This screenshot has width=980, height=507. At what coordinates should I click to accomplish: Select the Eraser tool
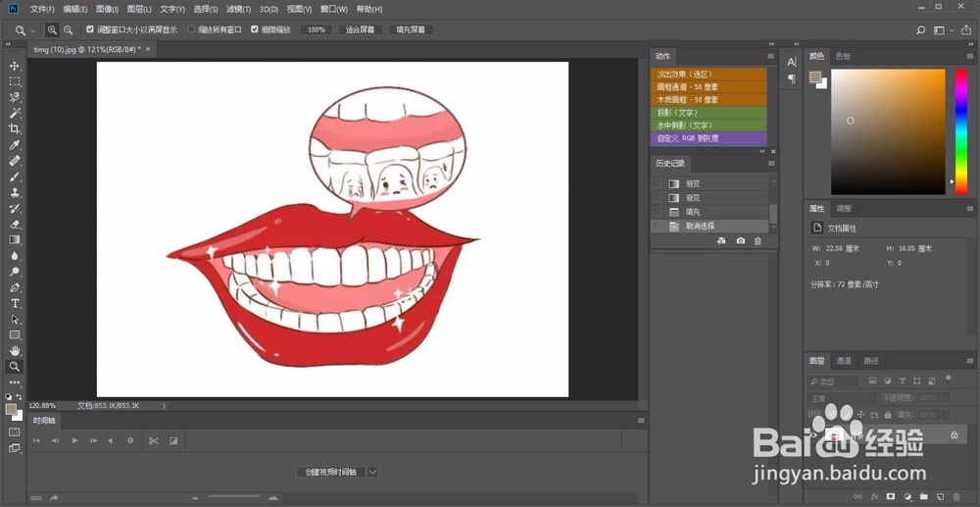(15, 224)
